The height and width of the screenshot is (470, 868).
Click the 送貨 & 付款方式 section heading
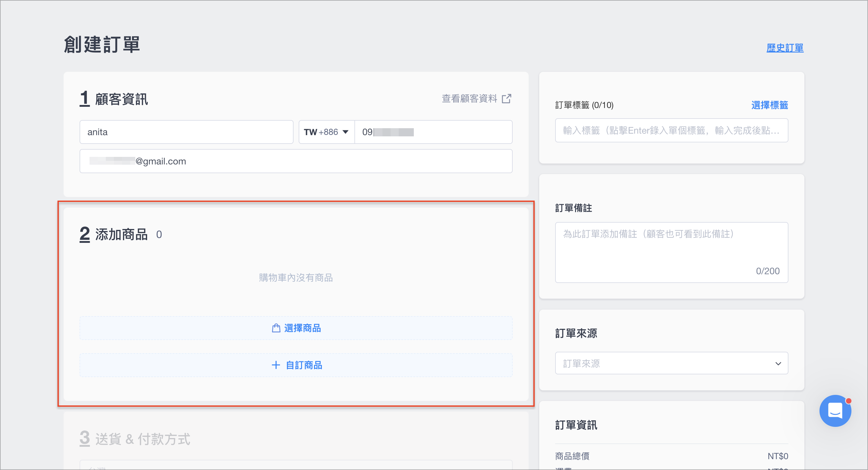pyautogui.click(x=143, y=439)
